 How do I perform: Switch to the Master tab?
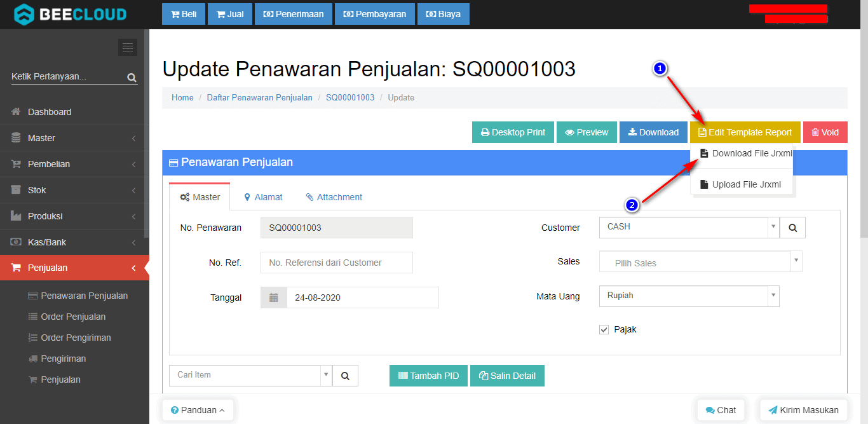click(x=200, y=197)
